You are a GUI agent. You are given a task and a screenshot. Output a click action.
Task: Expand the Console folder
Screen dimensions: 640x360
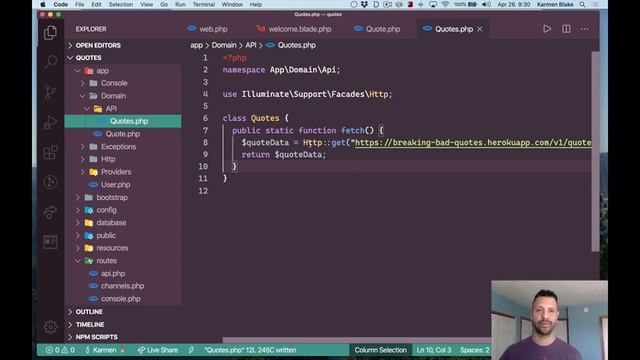[x=114, y=83]
